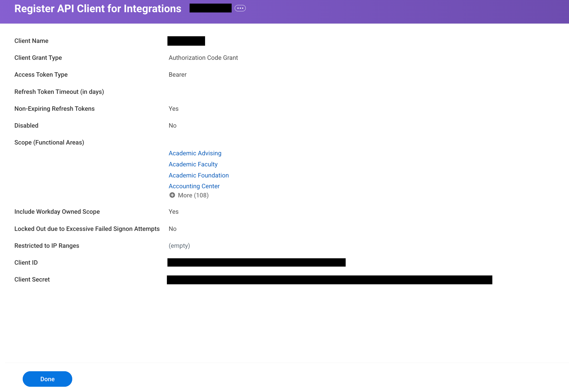This screenshot has height=392, width=569.
Task: Open the Academic Faculty link
Action: pyautogui.click(x=193, y=164)
